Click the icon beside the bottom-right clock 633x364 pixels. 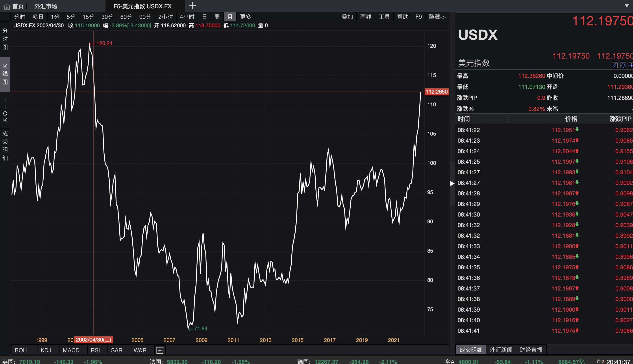[x=600, y=362]
